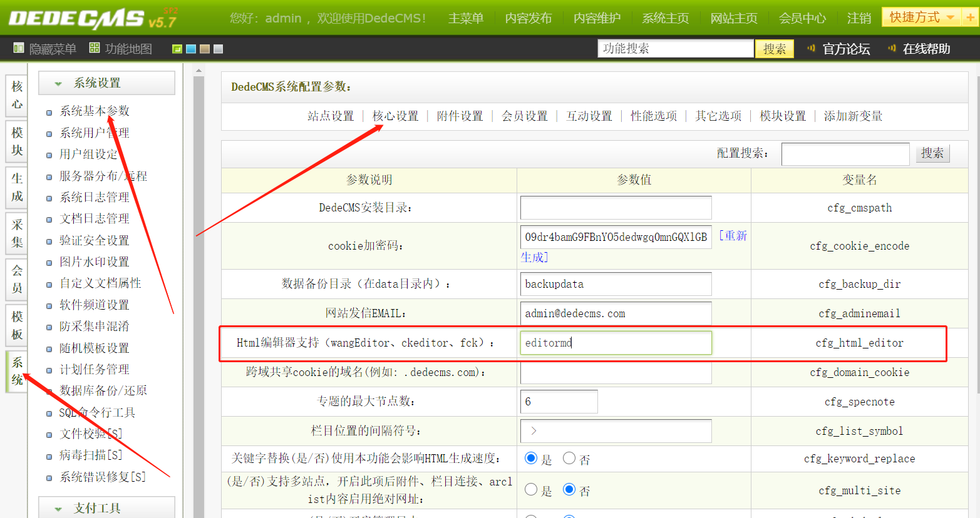980x518 pixels.
Task: Open 内容发布 in top navigation
Action: (x=529, y=18)
